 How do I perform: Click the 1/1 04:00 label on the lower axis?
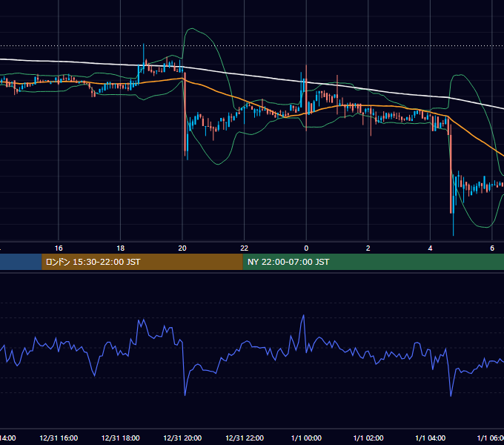point(431,438)
